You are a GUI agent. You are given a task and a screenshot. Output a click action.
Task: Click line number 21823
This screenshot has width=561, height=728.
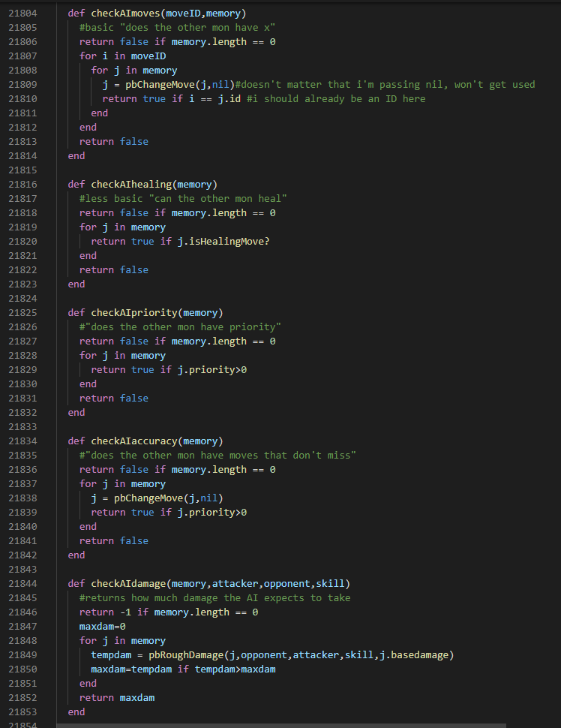click(22, 284)
